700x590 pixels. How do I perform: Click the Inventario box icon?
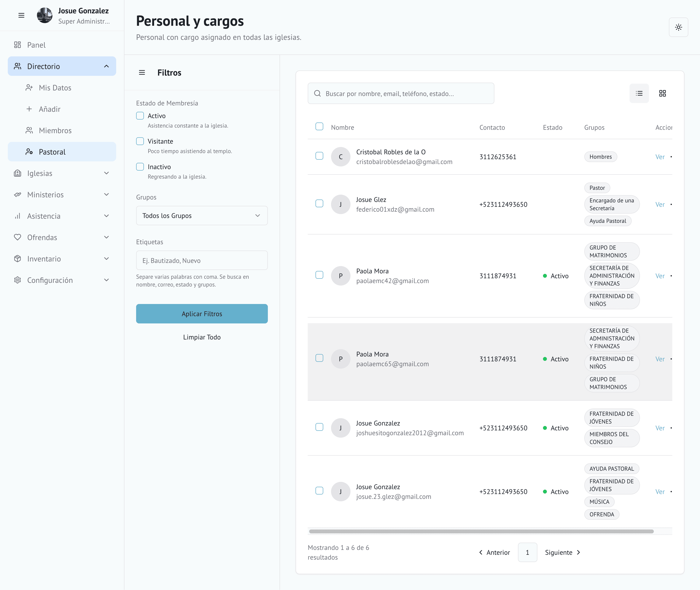point(17,259)
